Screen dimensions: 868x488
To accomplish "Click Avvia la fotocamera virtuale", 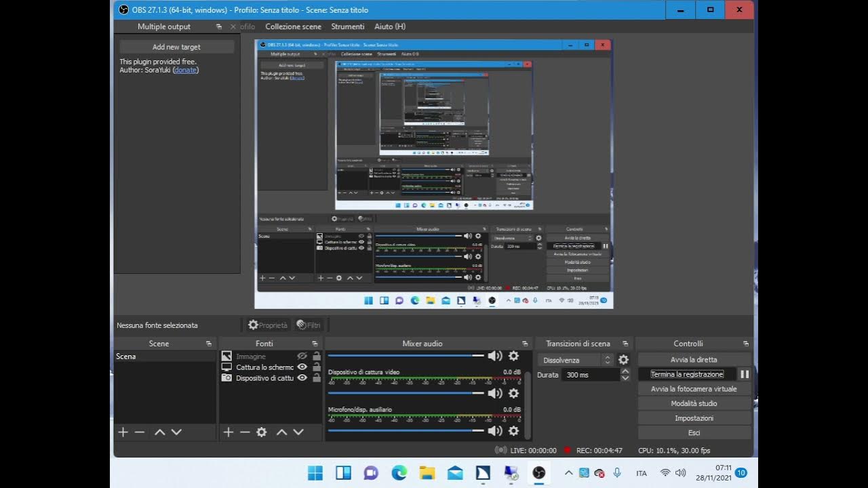I will 694,389.
